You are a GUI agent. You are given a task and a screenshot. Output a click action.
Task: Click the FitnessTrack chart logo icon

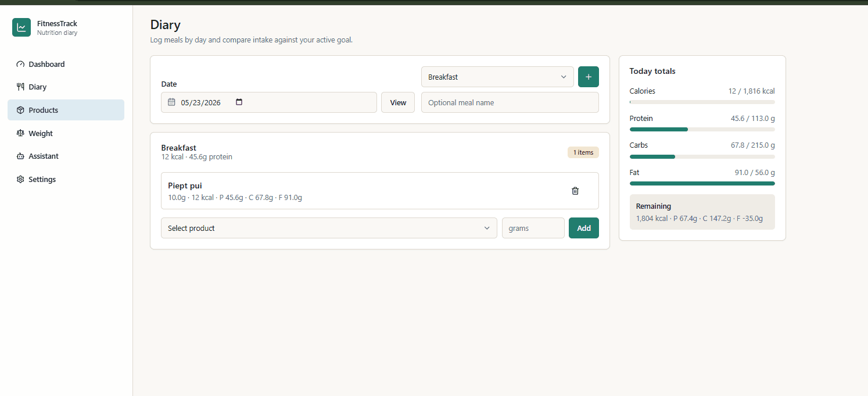(x=21, y=27)
